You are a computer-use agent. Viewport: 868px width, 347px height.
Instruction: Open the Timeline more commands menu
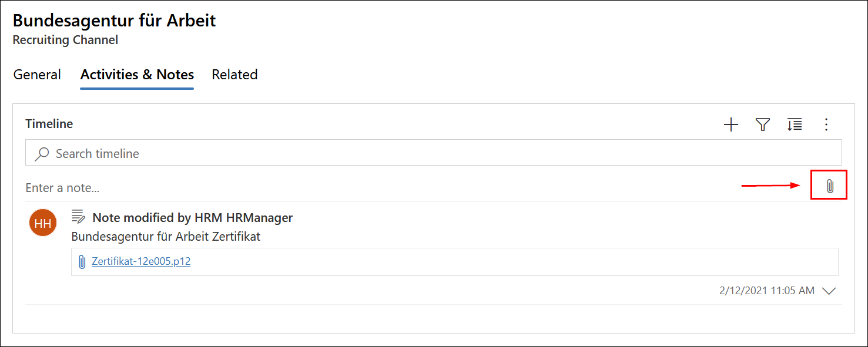826,124
